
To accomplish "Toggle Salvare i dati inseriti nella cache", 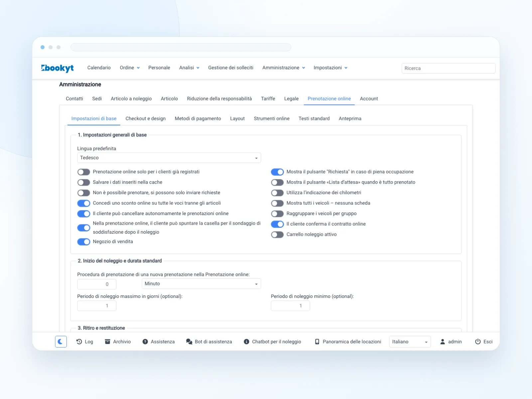I will click(84, 182).
